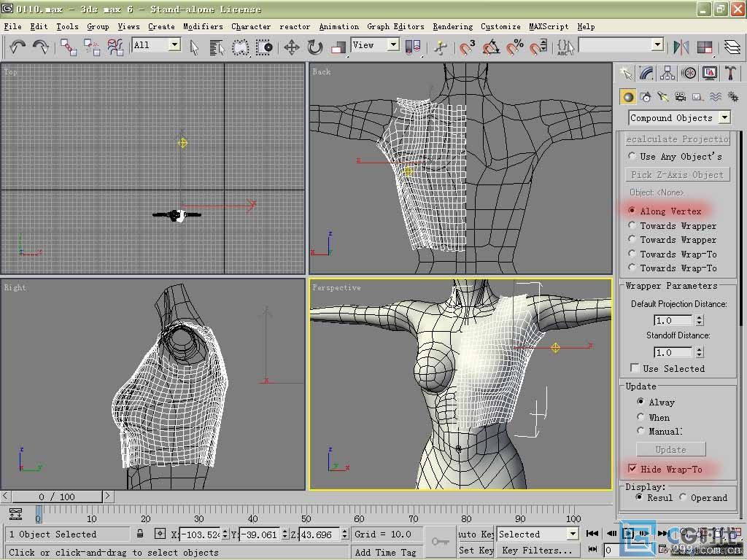Toggle the Angle Snap icon

491,47
